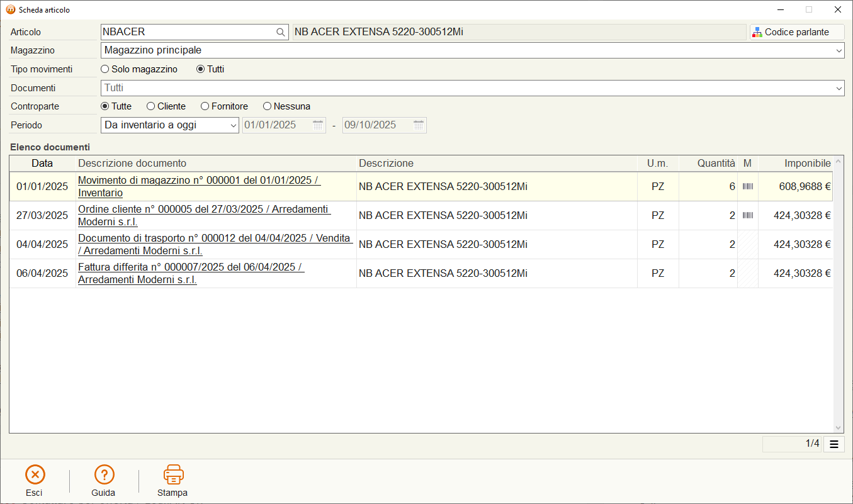
Task: Select the Cliente radio button
Action: [151, 106]
